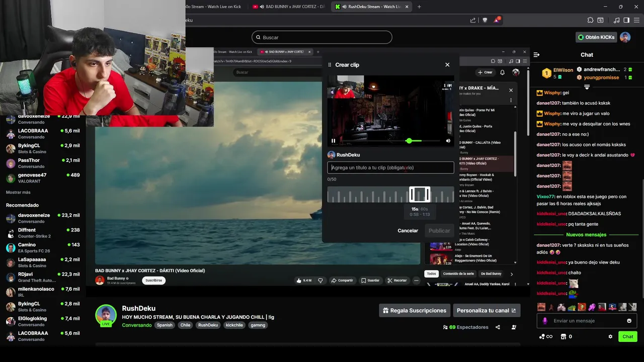Open Brave Rewards triangle icon
Image resolution: width=644 pixels, height=362 pixels.
point(497,20)
